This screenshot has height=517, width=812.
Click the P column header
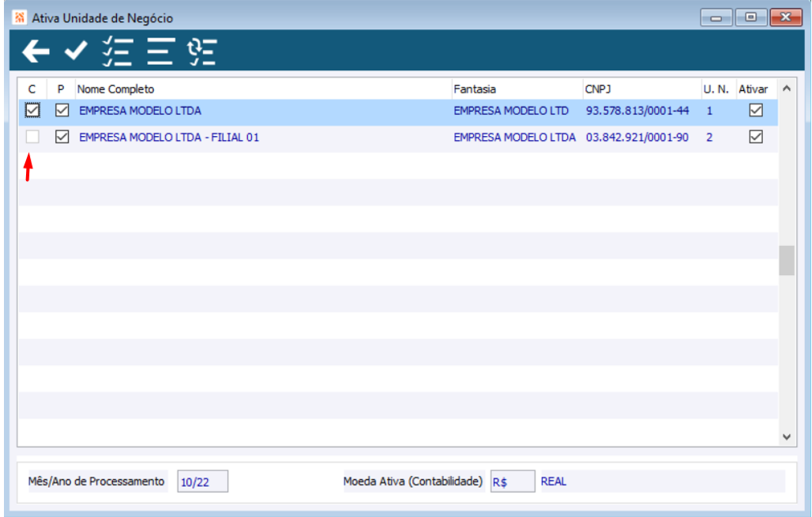[61, 89]
